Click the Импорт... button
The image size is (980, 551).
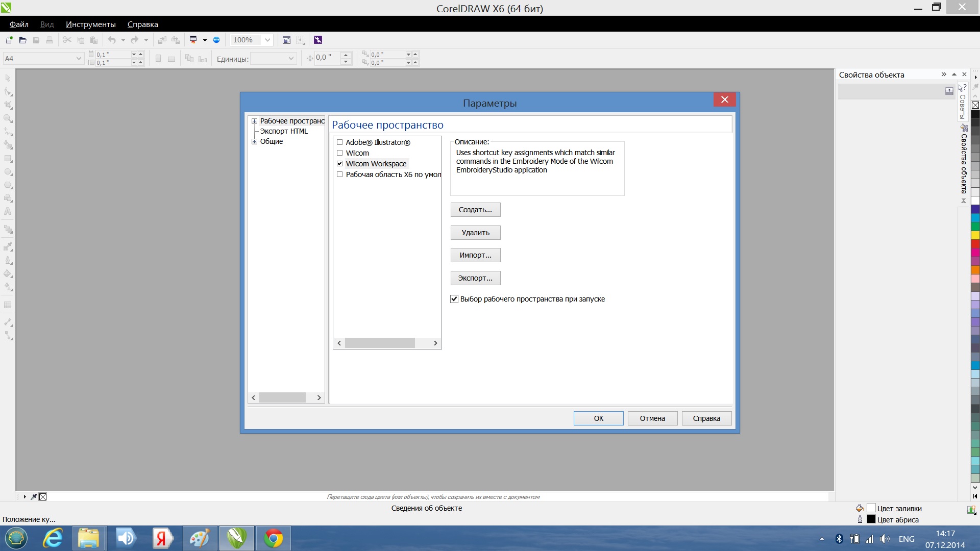click(475, 255)
